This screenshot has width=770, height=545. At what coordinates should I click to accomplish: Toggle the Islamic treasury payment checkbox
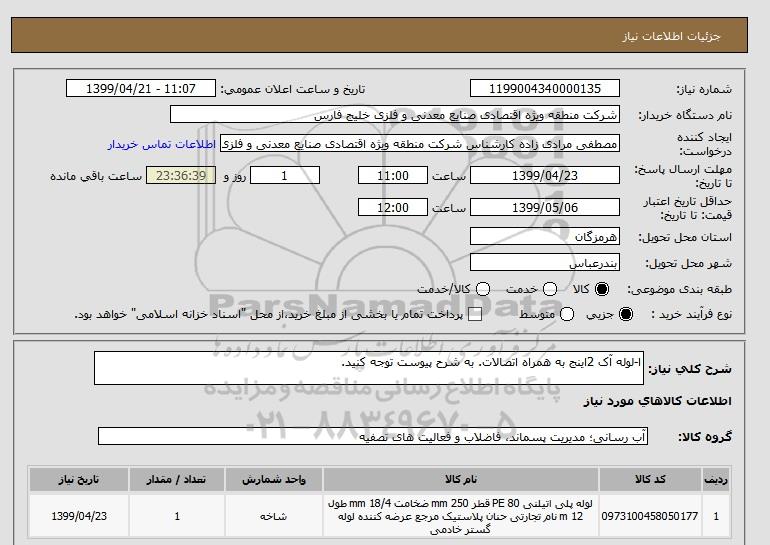click(475, 315)
